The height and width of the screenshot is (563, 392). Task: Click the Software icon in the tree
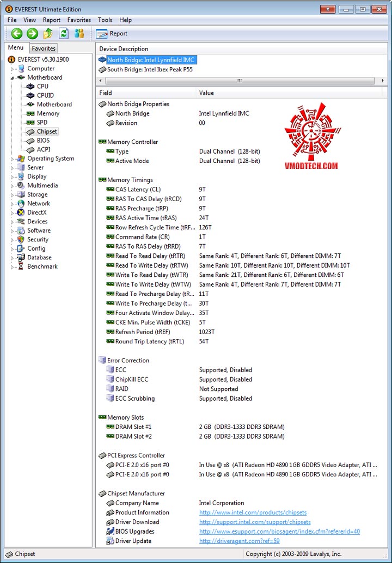pyautogui.click(x=21, y=230)
